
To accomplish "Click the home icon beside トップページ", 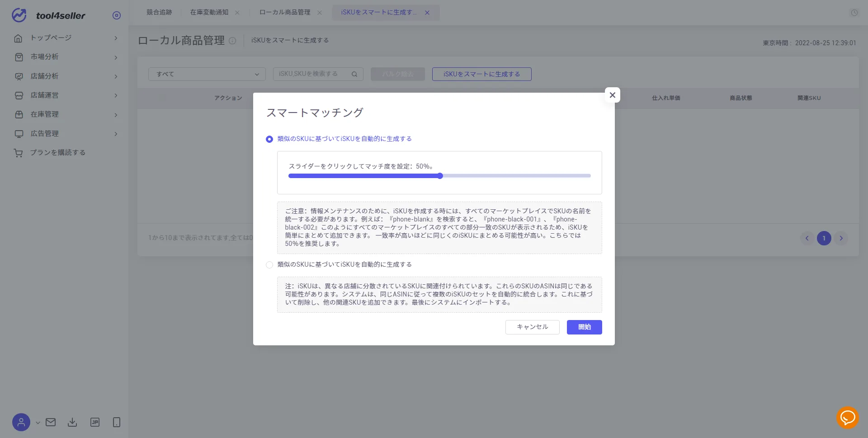I will [19, 38].
